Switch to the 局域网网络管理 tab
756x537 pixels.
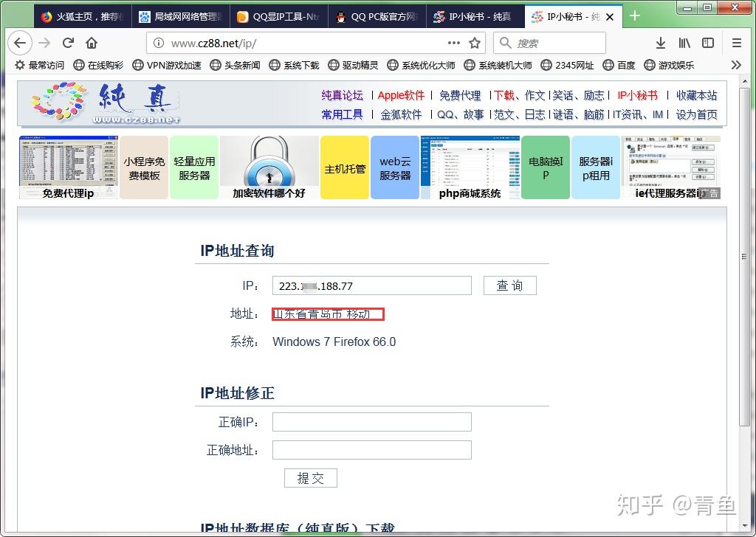coord(181,17)
